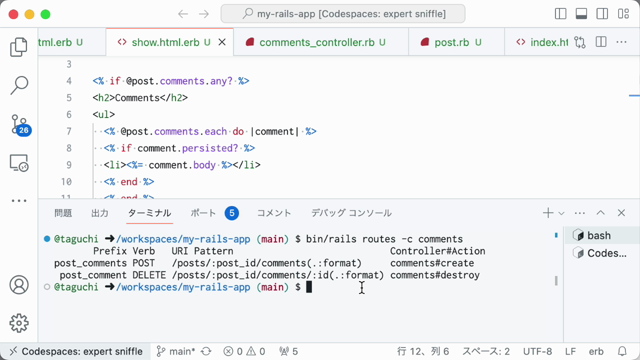Open editor More Actions ellipsis
This screenshot has height=360, width=640.
tap(621, 42)
